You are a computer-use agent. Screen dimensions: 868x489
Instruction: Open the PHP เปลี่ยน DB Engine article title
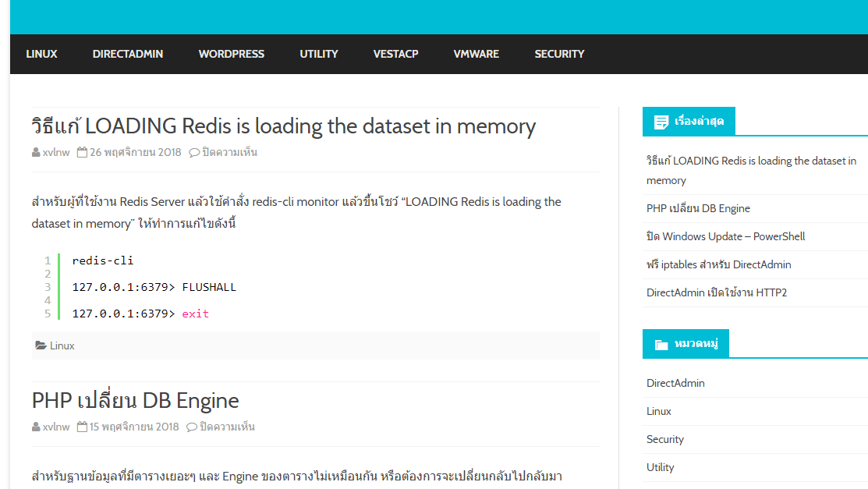[135, 400]
